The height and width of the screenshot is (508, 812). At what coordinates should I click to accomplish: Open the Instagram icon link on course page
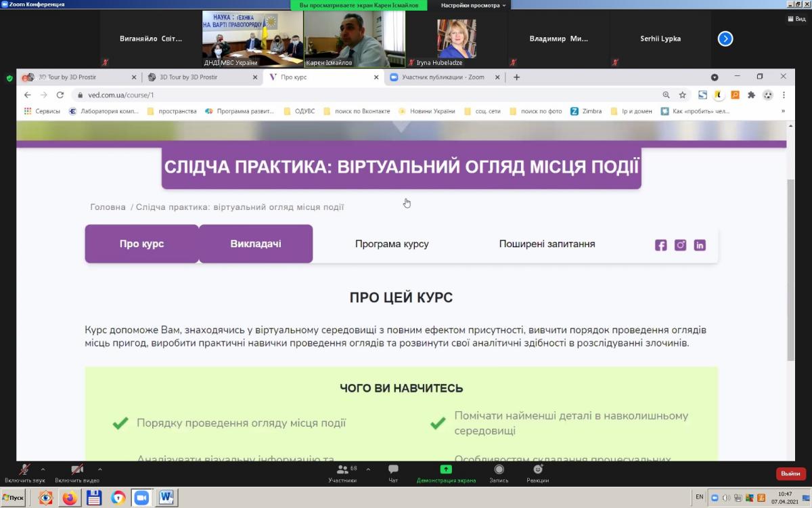tap(680, 245)
